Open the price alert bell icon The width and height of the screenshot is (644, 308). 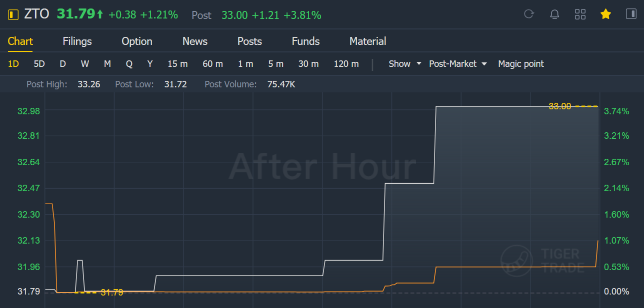click(x=554, y=14)
